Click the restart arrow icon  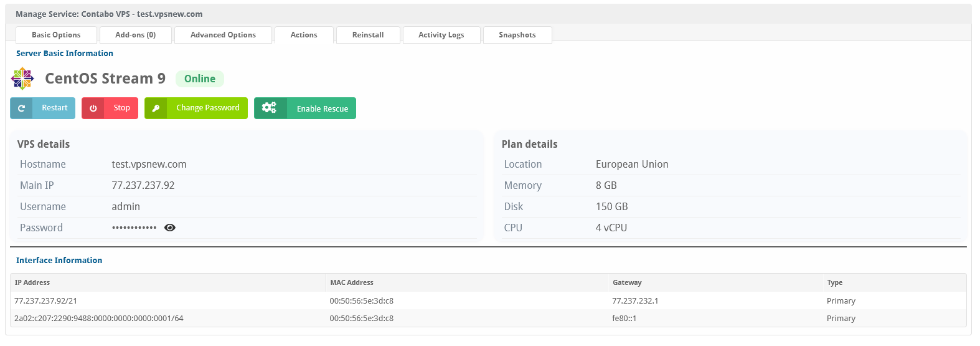21,108
